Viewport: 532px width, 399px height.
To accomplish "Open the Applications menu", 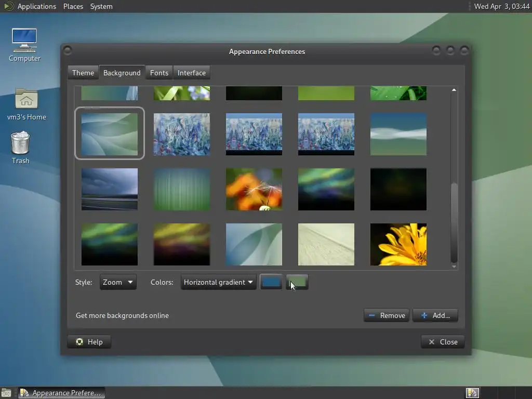I will 37,6.
